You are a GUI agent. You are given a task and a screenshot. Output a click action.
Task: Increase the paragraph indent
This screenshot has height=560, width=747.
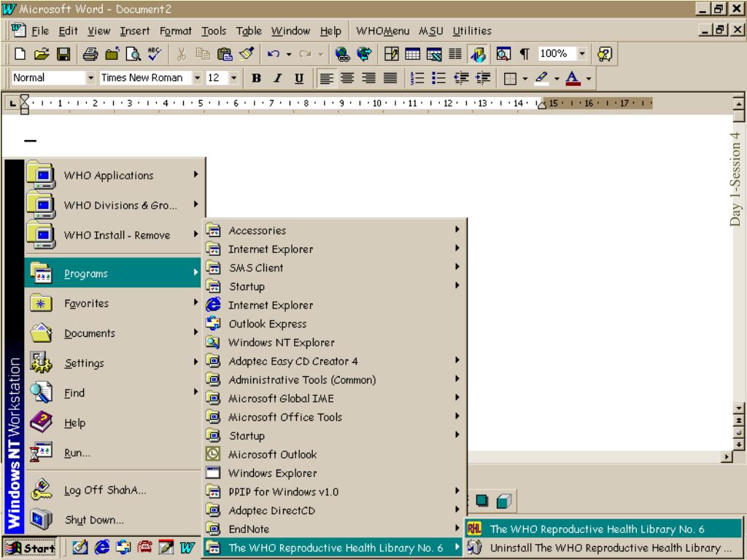click(483, 78)
